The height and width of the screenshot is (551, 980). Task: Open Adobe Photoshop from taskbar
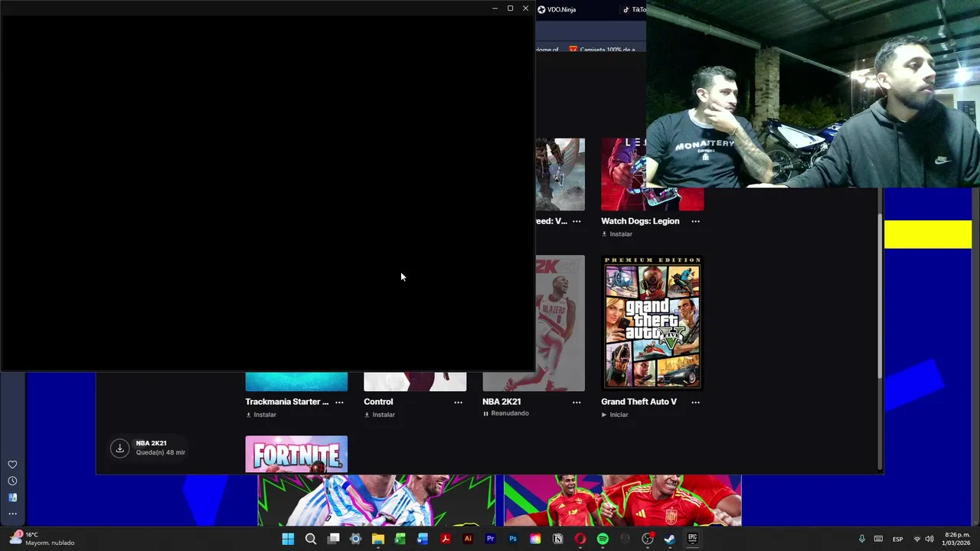(513, 539)
